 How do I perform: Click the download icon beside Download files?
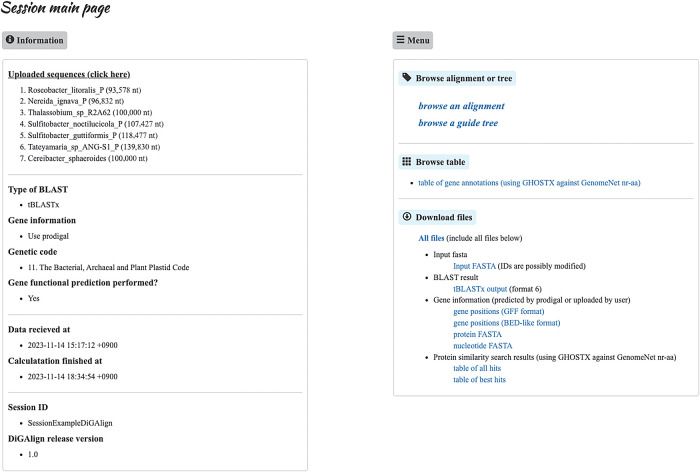pyautogui.click(x=407, y=216)
